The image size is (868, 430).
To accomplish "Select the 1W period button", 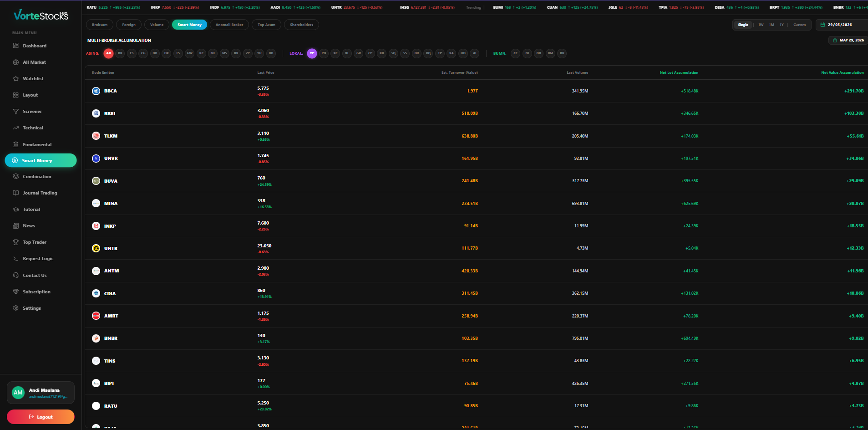I will pyautogui.click(x=761, y=25).
